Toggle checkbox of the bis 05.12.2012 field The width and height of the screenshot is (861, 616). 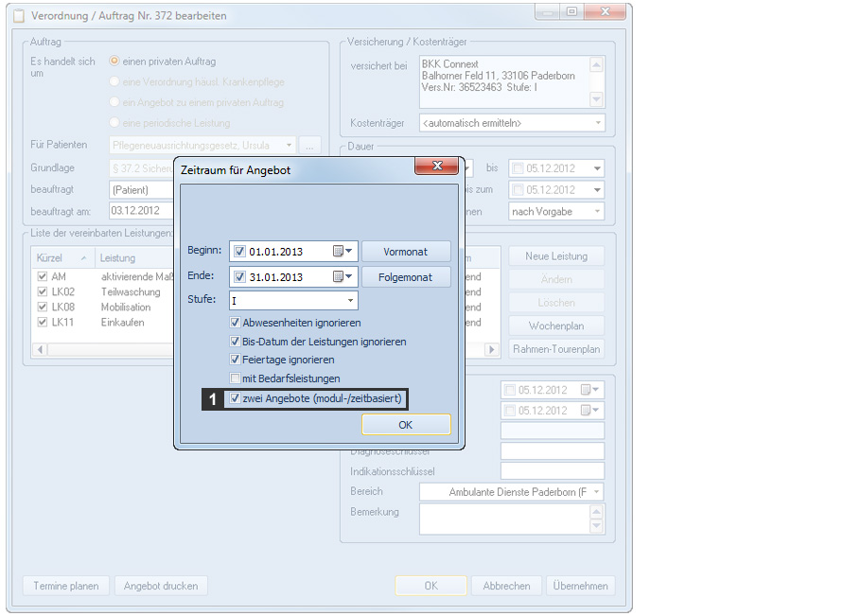point(518,168)
